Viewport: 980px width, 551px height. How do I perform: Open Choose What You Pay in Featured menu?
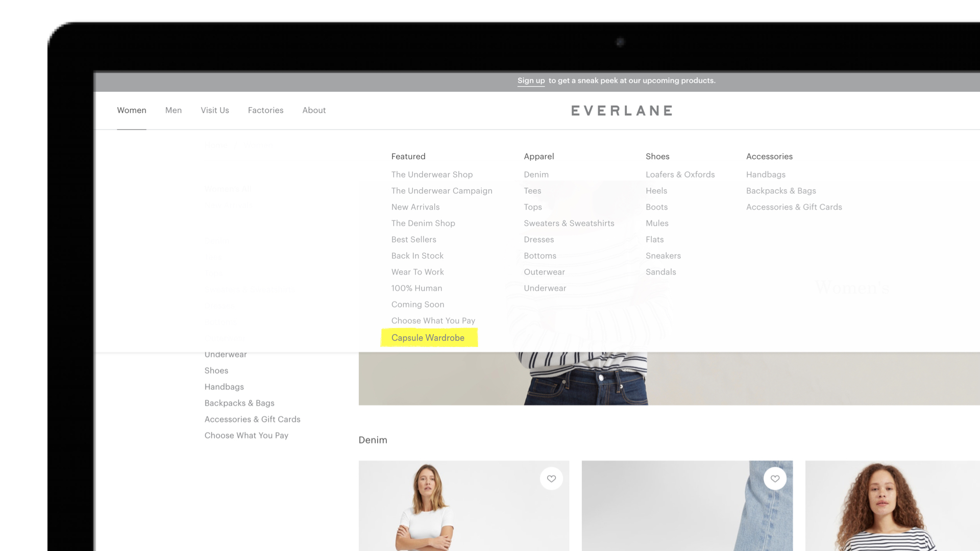coord(433,321)
